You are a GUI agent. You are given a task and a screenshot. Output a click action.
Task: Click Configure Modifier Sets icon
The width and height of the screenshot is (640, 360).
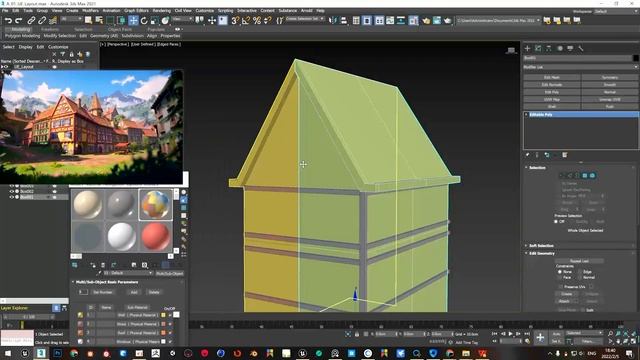click(x=565, y=155)
